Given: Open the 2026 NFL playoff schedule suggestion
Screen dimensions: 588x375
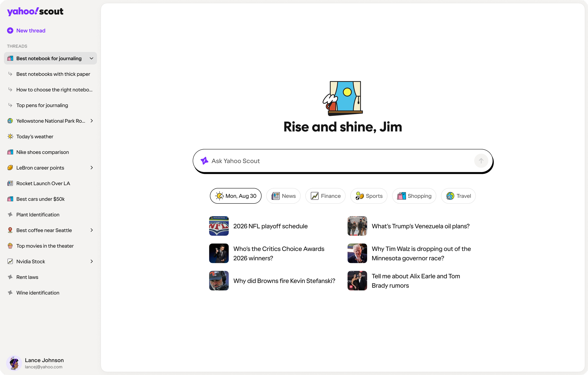Looking at the screenshot, I should tap(270, 226).
